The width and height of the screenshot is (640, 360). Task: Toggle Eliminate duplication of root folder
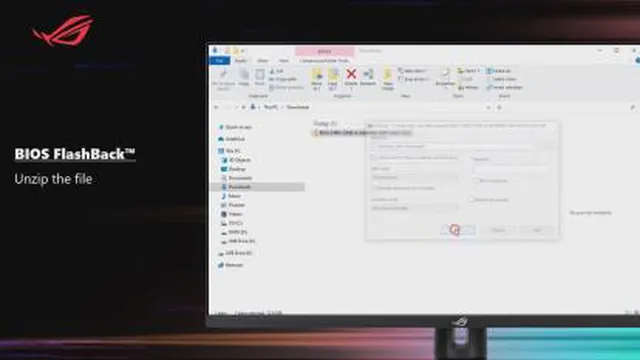click(x=374, y=188)
